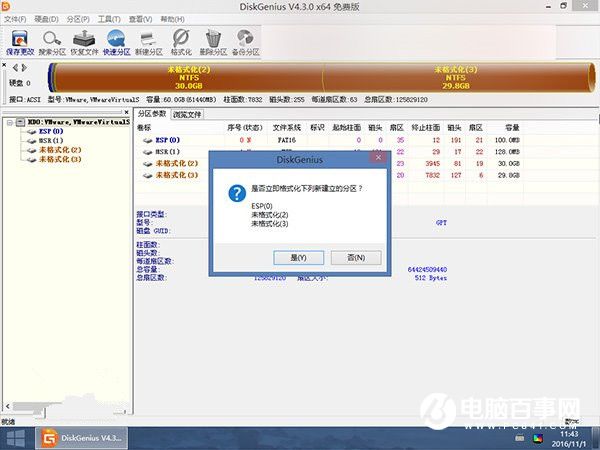Click the 卷标 column header

pos(144,128)
